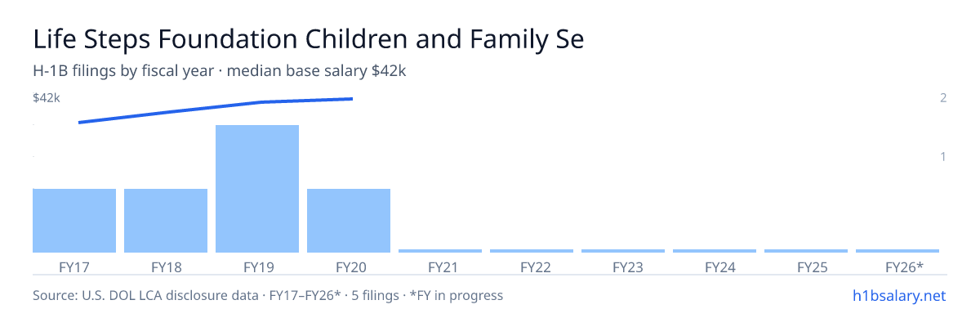The width and height of the screenshot is (980, 327).
Task: Click the FY20 filings bar
Action: 349,221
